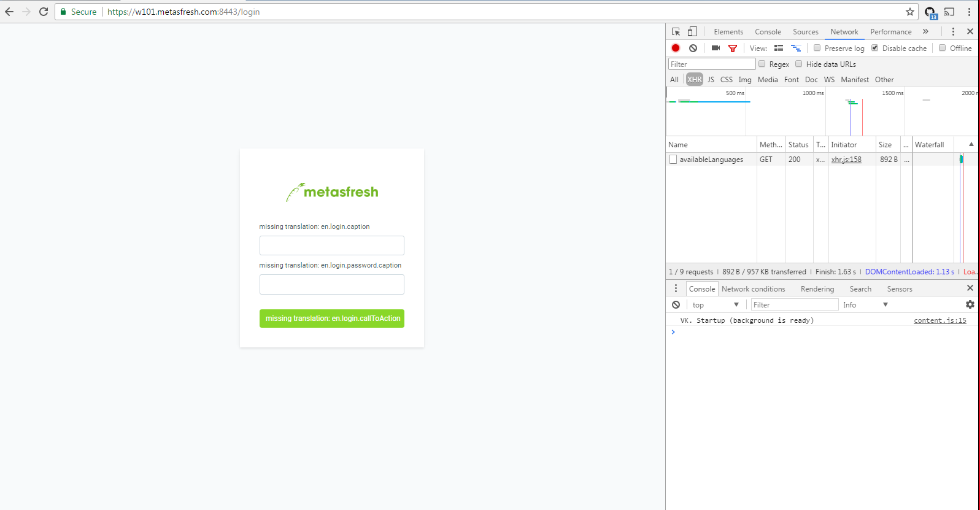Screen dimensions: 980x510
Task: Check the Hide data URLs checkbox
Action: pos(798,64)
